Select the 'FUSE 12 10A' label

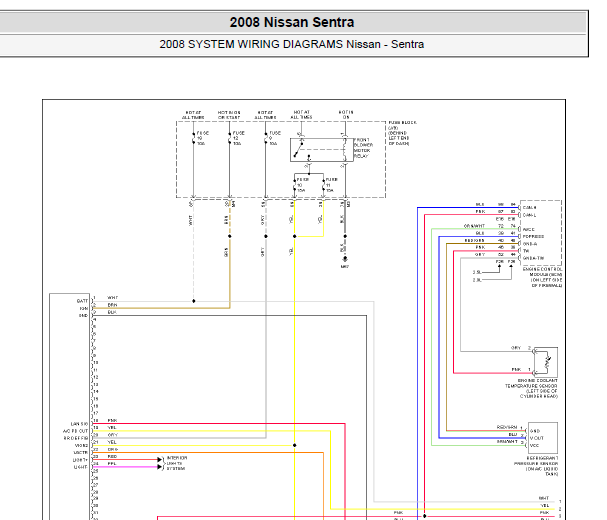[x=238, y=138]
